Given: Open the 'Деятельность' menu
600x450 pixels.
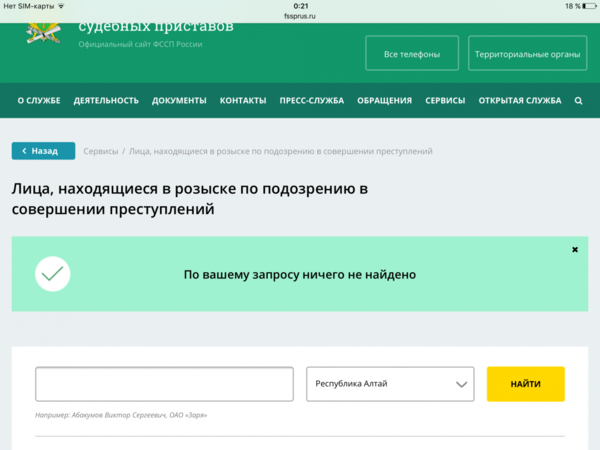Looking at the screenshot, I should pos(106,101).
